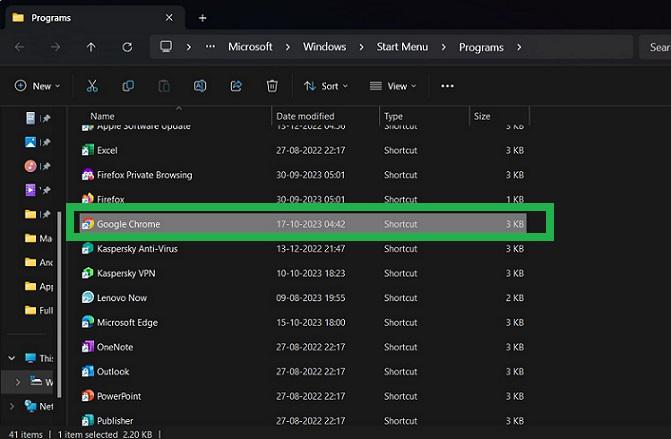Click the Share icon in toolbar
671x439 pixels.
(x=236, y=86)
